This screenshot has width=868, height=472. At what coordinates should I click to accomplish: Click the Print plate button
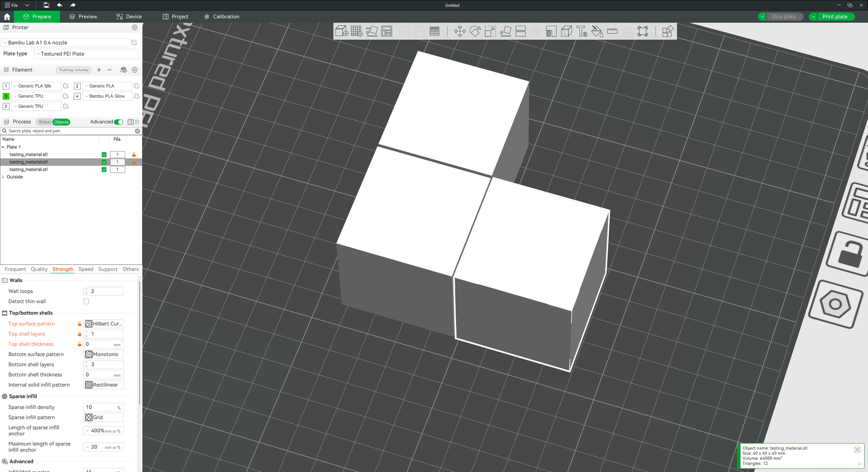(835, 17)
